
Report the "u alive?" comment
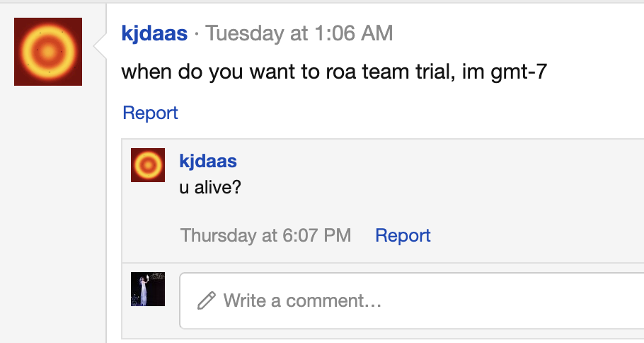(403, 235)
